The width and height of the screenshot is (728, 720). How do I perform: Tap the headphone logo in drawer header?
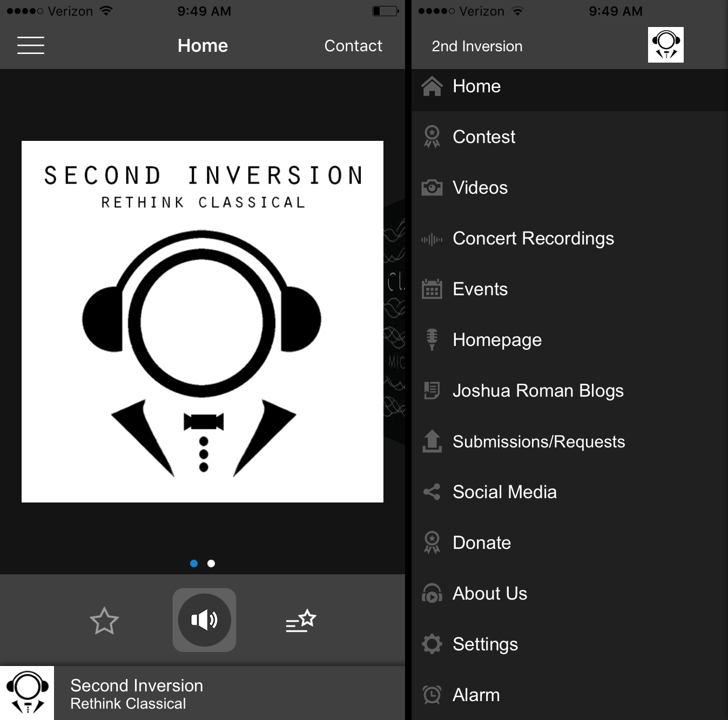click(666, 45)
